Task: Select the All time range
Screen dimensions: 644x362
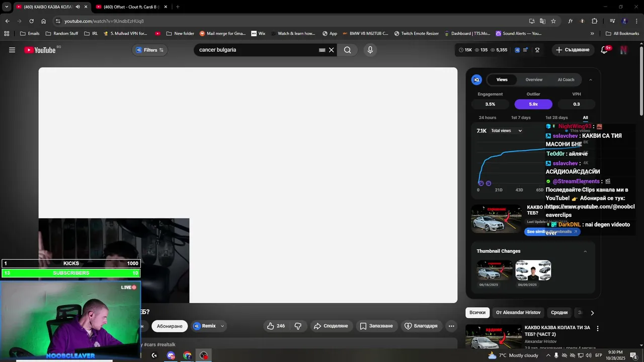Action: [585, 118]
